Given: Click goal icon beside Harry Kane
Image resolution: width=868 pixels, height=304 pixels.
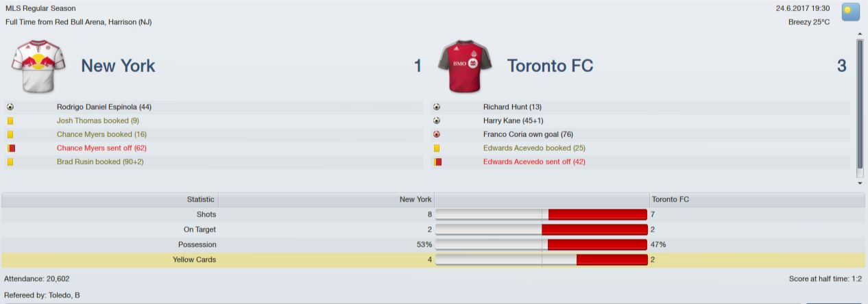Looking at the screenshot, I should [437, 121].
